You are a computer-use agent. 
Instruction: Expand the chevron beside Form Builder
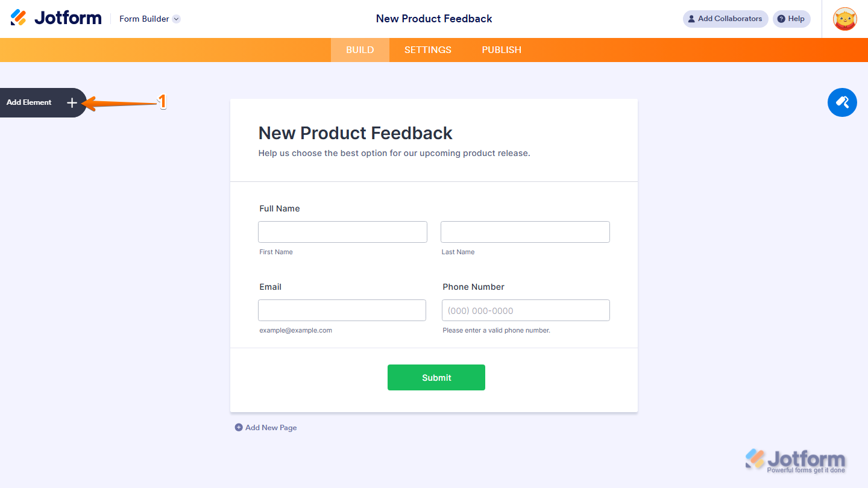tap(175, 19)
